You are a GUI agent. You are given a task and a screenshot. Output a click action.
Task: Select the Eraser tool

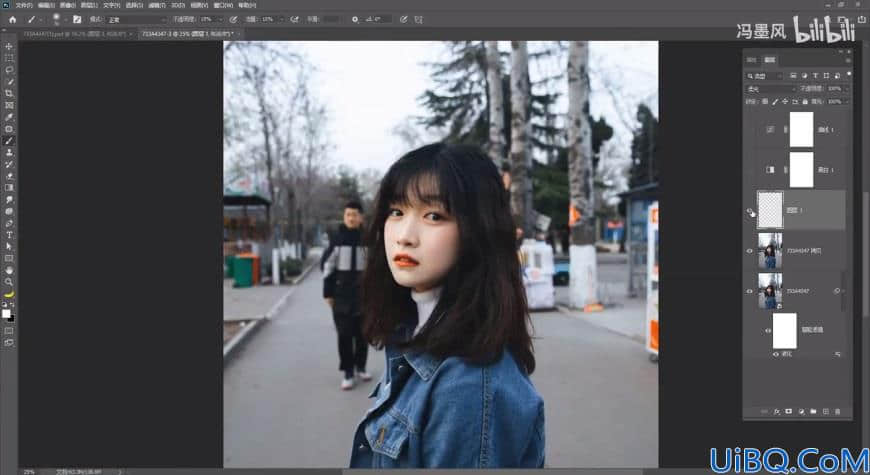tap(9, 176)
